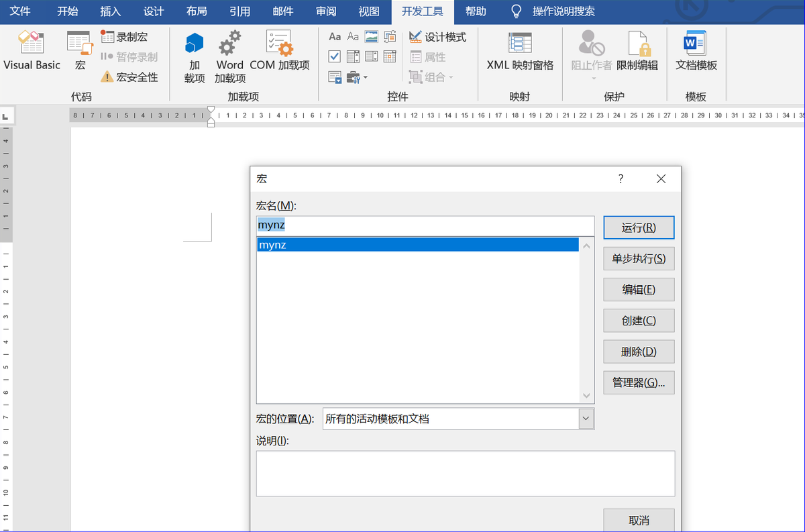Select mynz in the macro list

click(417, 245)
